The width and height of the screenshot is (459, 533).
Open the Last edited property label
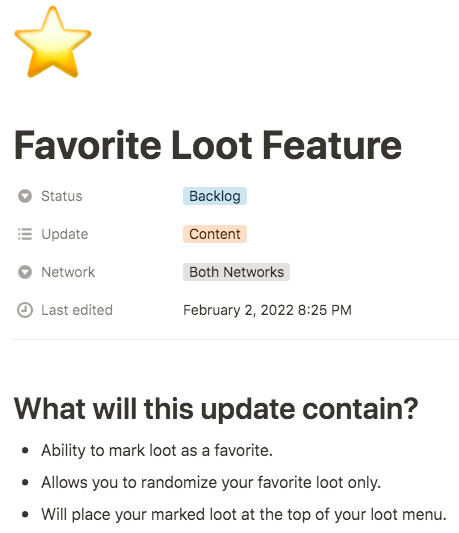point(77,310)
